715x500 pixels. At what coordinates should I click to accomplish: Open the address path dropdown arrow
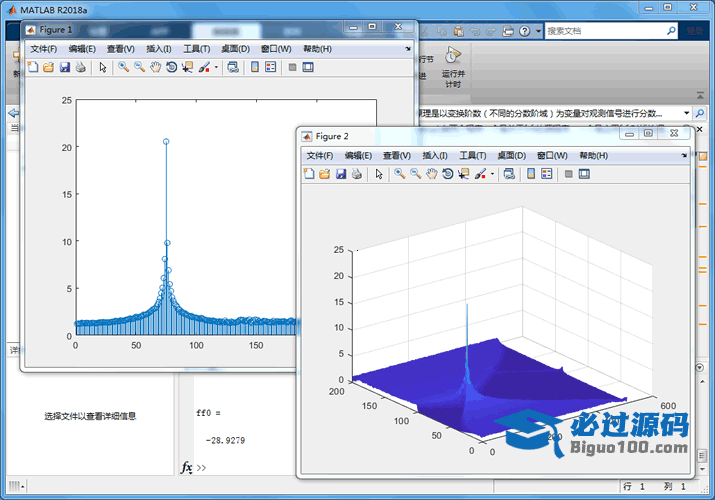(687, 113)
